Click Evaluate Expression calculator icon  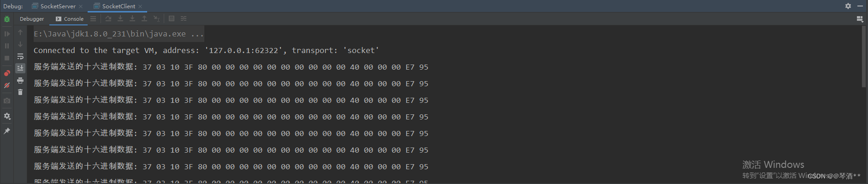tap(172, 18)
